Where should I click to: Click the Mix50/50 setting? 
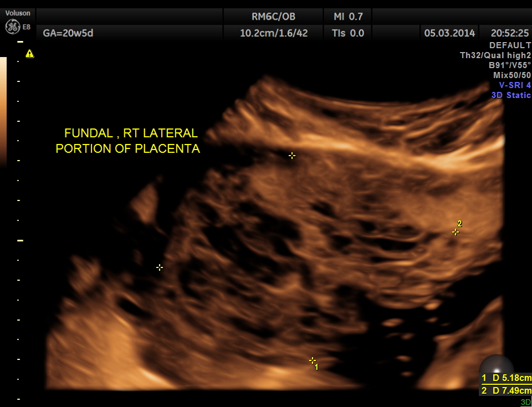click(511, 75)
